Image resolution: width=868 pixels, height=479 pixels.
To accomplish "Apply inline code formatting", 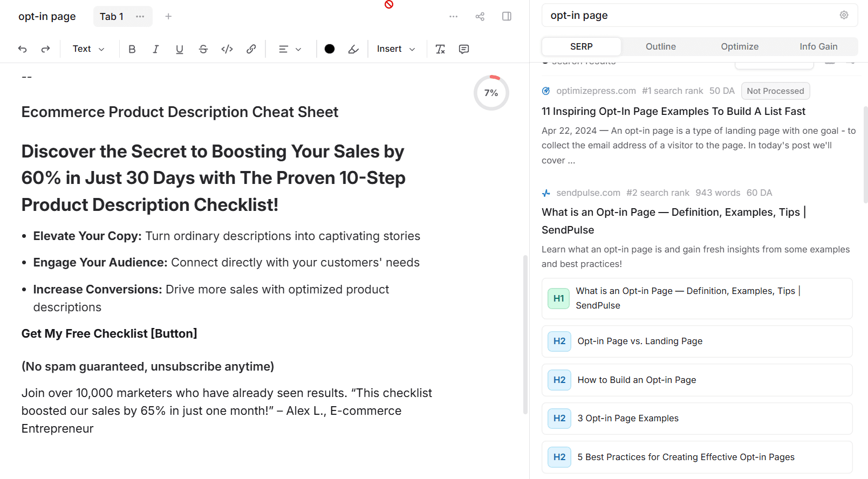I will coord(227,49).
